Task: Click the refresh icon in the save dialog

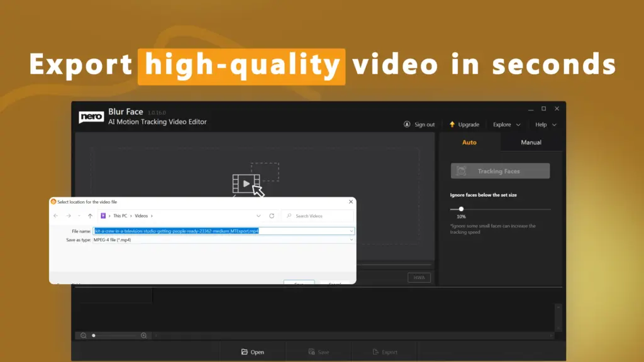Action: 272,216
